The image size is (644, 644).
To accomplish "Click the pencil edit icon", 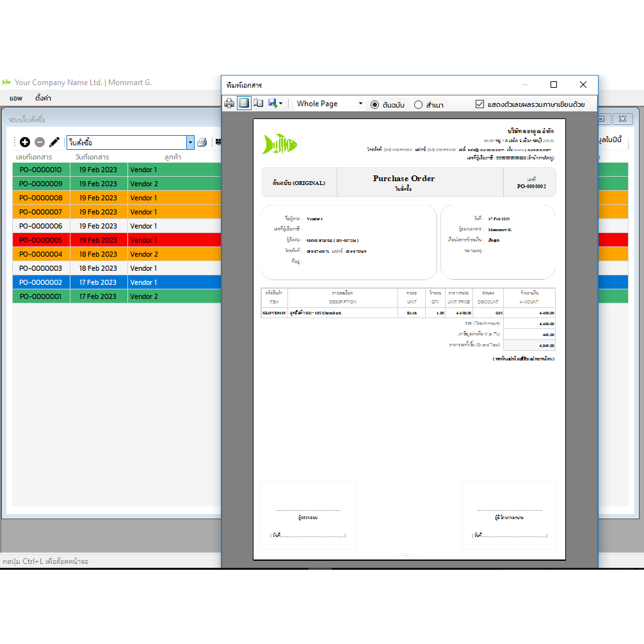I will pos(54,142).
